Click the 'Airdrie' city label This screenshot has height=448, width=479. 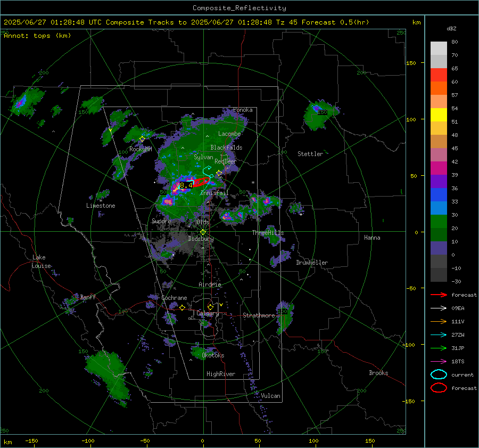click(210, 284)
